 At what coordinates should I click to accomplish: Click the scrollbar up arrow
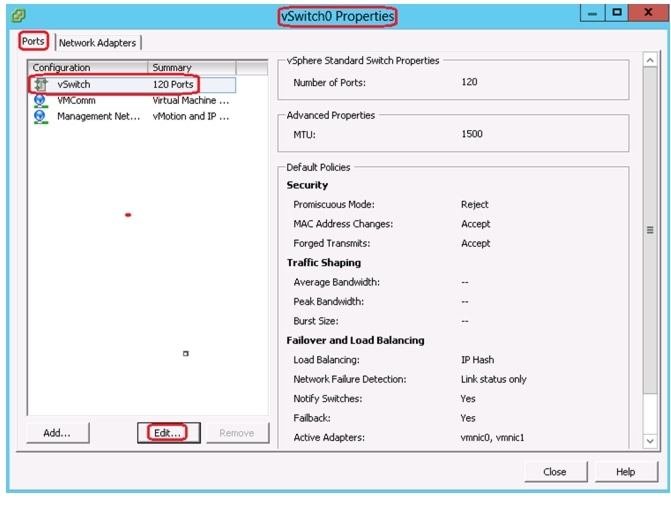pyautogui.click(x=650, y=60)
